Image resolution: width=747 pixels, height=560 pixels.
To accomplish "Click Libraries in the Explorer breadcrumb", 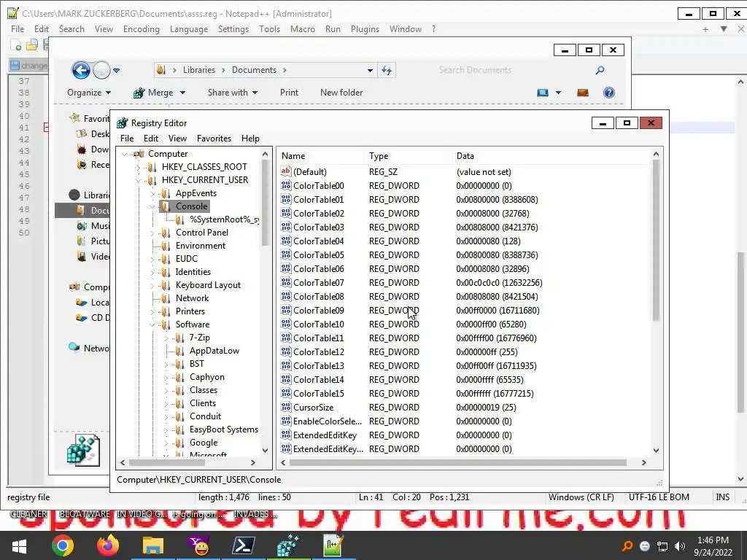I will tap(199, 70).
